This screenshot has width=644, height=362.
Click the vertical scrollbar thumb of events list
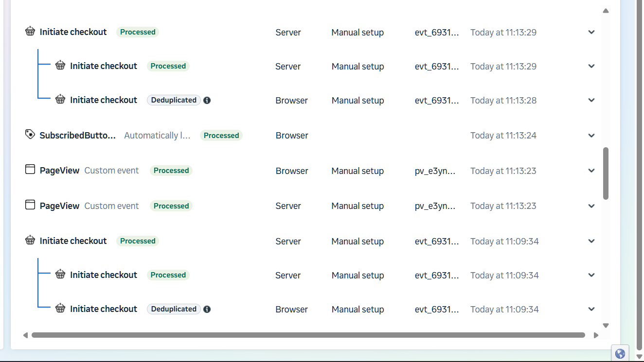pyautogui.click(x=606, y=173)
